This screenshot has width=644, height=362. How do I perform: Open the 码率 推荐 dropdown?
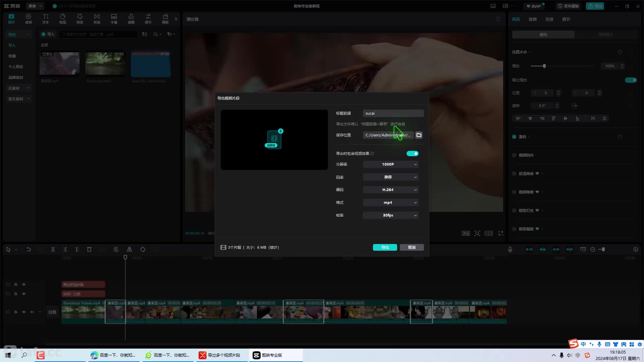[x=391, y=177]
